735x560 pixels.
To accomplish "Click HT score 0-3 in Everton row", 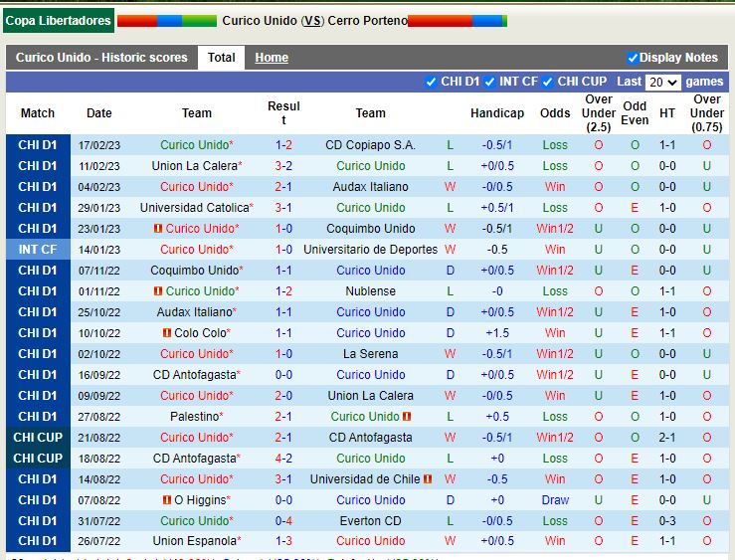I will click(x=667, y=520).
